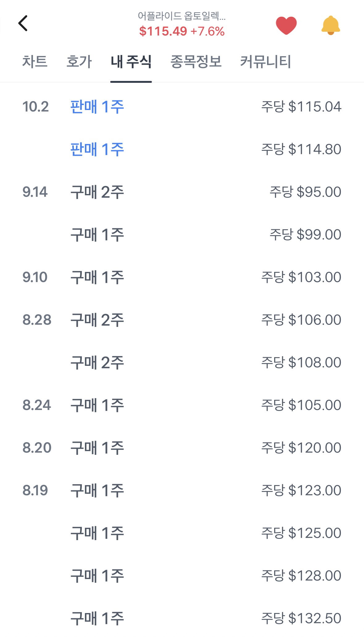364x643 pixels.
Task: Tap the yellow bell alert icon
Action: pos(331,25)
